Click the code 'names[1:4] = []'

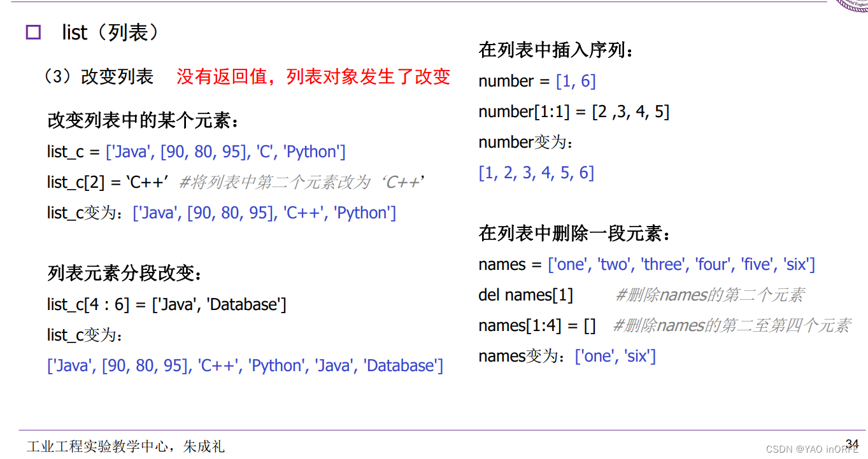537,325
